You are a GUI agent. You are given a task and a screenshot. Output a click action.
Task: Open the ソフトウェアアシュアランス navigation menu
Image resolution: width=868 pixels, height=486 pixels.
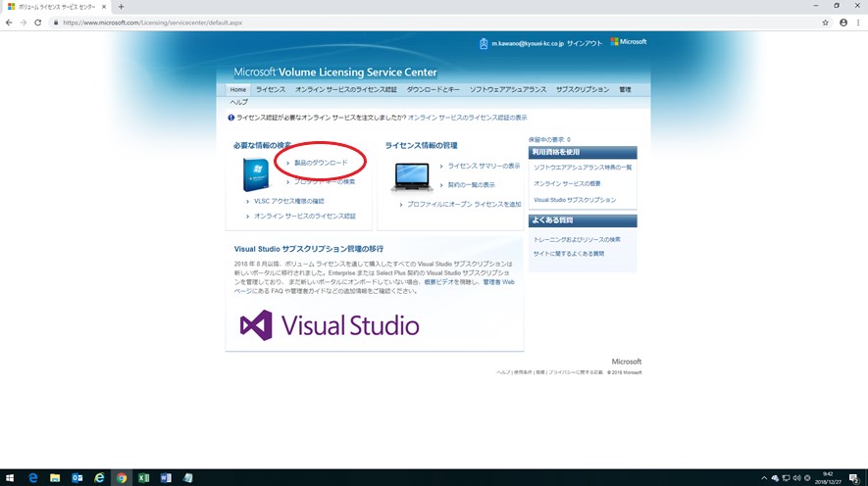point(508,89)
